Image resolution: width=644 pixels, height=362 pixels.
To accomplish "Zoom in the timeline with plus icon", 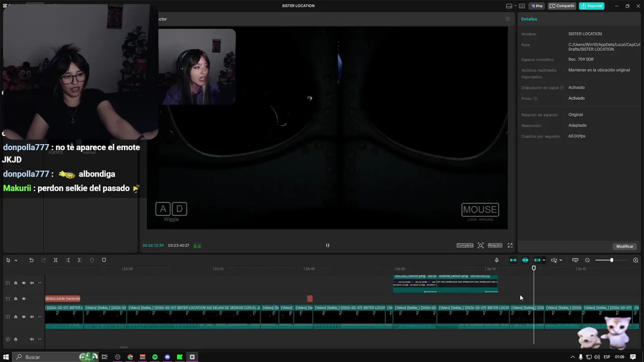I will (x=635, y=260).
